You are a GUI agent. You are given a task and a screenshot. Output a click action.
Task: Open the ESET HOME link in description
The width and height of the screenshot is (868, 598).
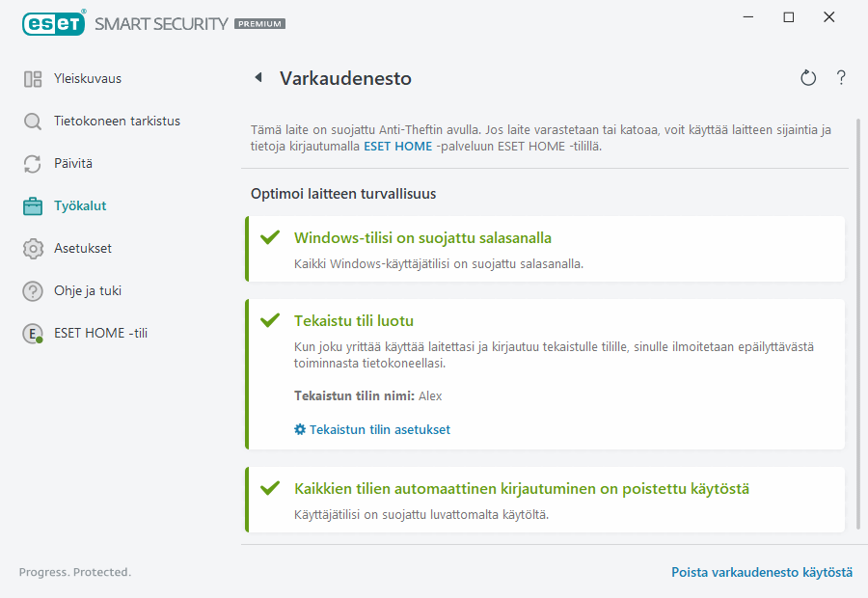click(397, 146)
